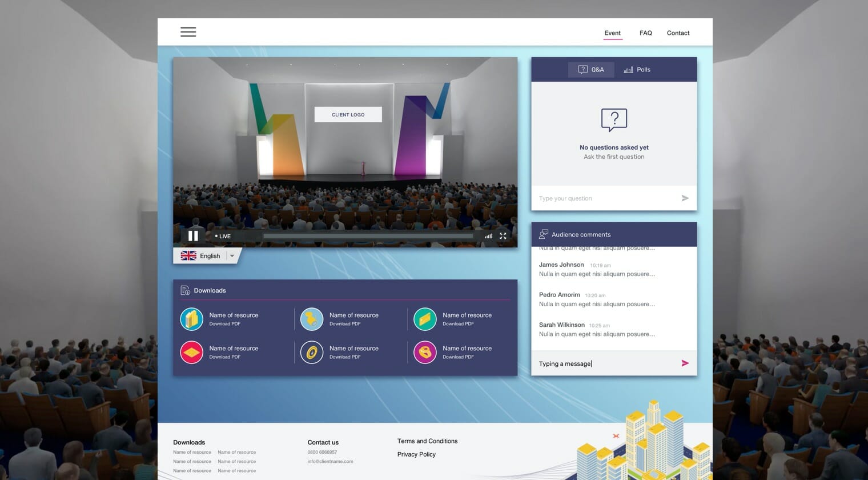Screen dimensions: 868x480
Task: Switch to the Q&A tab
Action: (591, 70)
